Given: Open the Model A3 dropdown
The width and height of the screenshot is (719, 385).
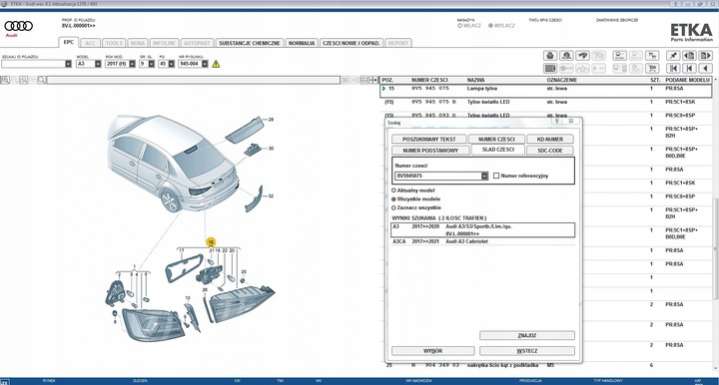Looking at the screenshot, I should pyautogui.click(x=98, y=64).
